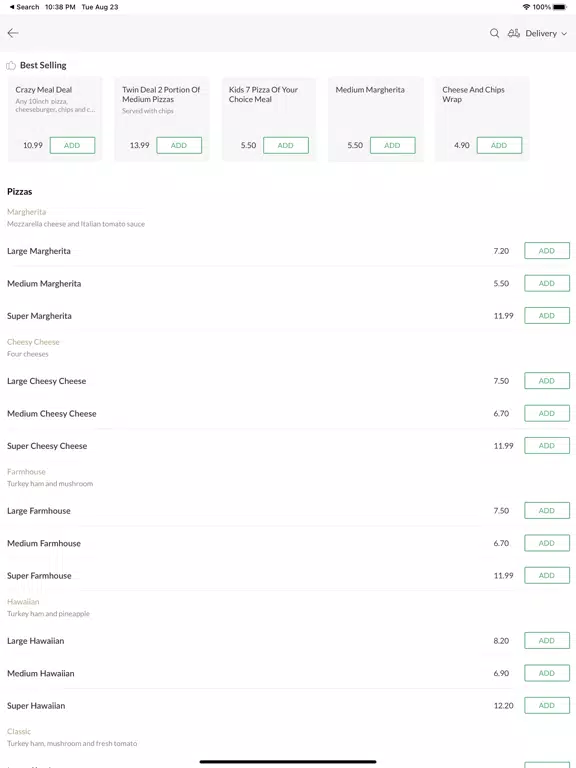Select the Large Hawaiian name
576x768 pixels.
click(x=35, y=641)
